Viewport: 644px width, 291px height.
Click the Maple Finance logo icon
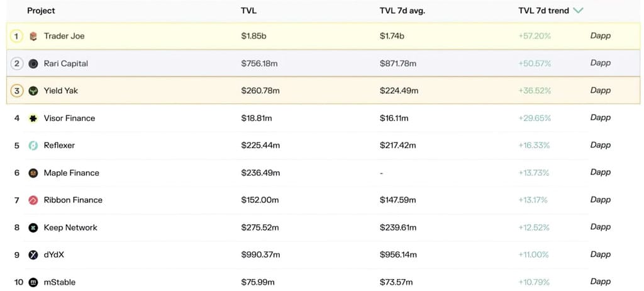coord(33,173)
